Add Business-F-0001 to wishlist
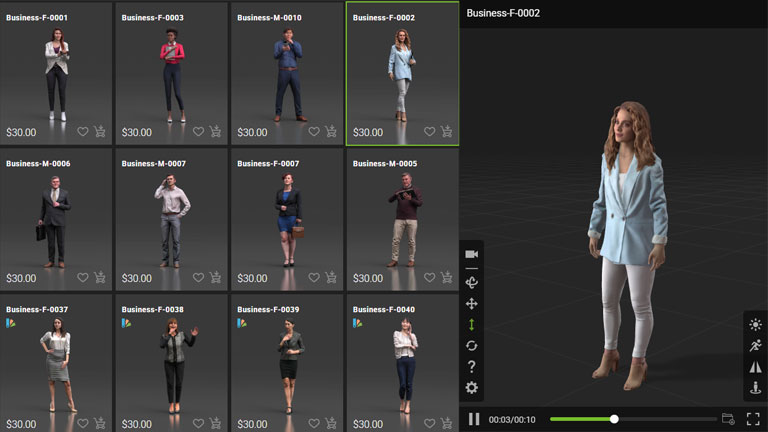Image resolution: width=768 pixels, height=432 pixels. point(83,132)
